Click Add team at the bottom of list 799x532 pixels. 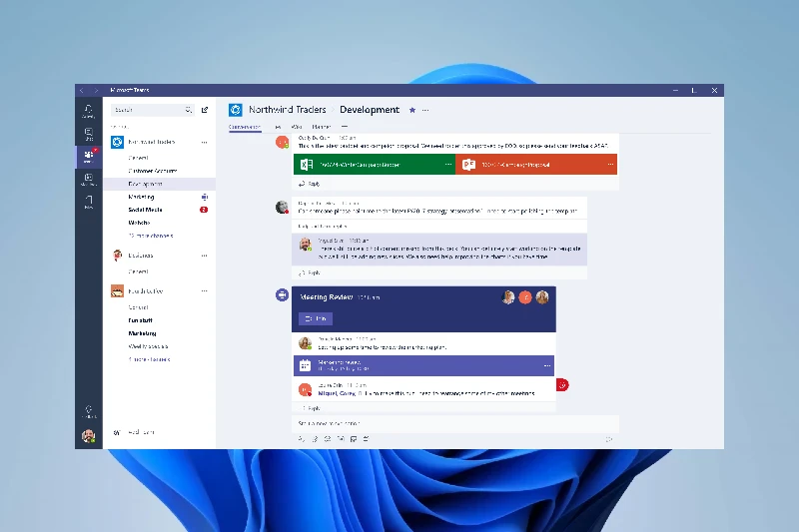pyautogui.click(x=134, y=432)
